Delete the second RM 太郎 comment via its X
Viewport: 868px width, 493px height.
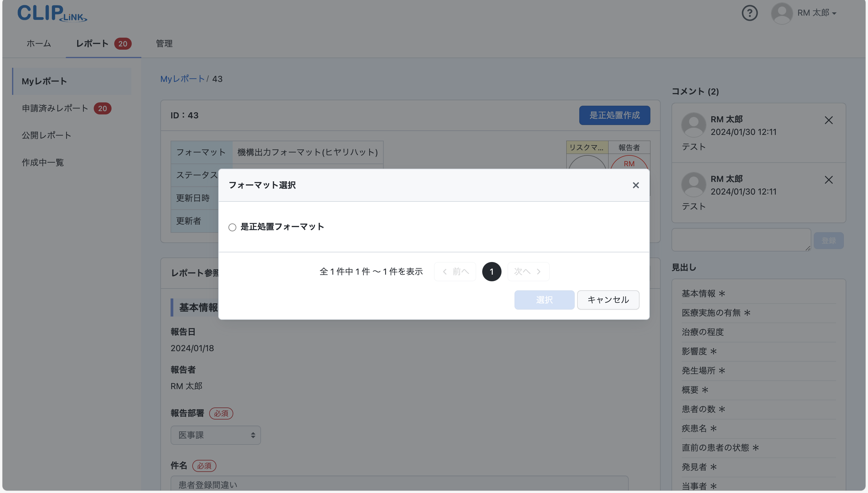(x=829, y=180)
